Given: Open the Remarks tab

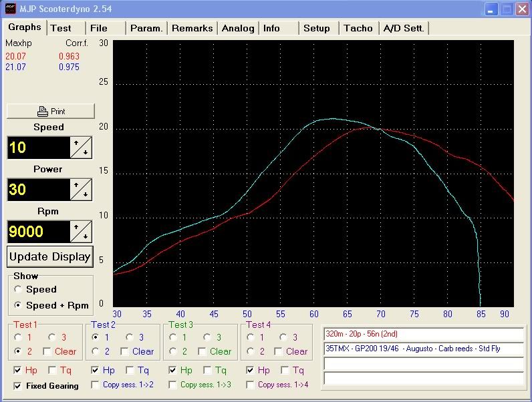Looking at the screenshot, I should [x=192, y=28].
